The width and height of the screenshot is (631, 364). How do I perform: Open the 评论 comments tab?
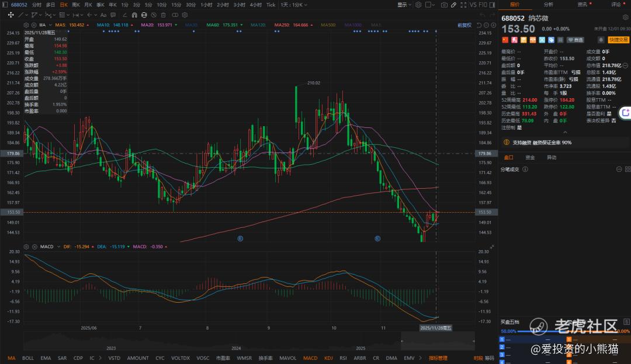click(616, 5)
